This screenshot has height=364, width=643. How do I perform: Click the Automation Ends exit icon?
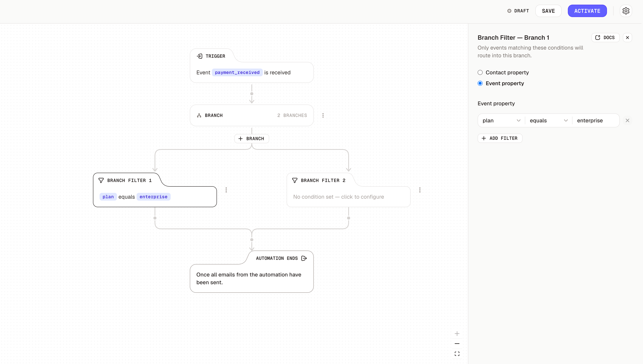click(304, 258)
